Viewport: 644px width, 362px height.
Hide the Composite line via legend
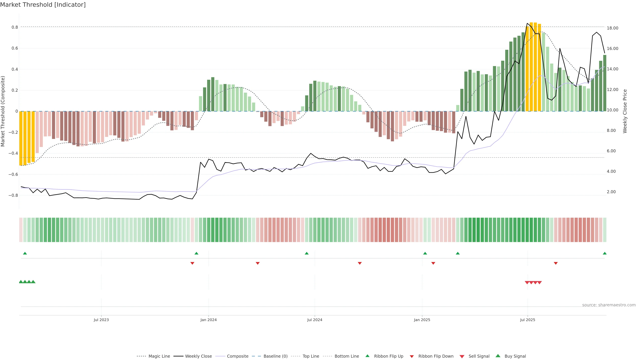coord(237,356)
